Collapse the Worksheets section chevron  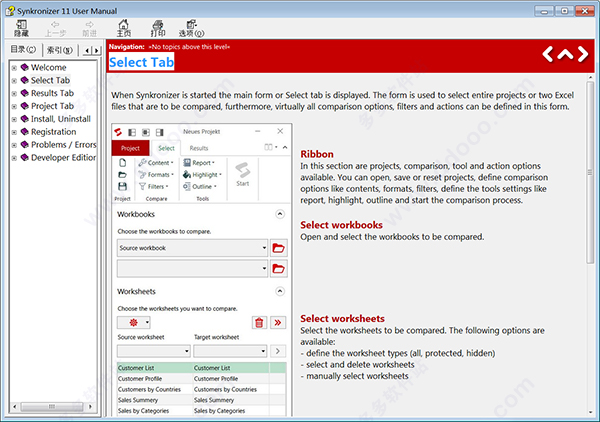coord(280,292)
